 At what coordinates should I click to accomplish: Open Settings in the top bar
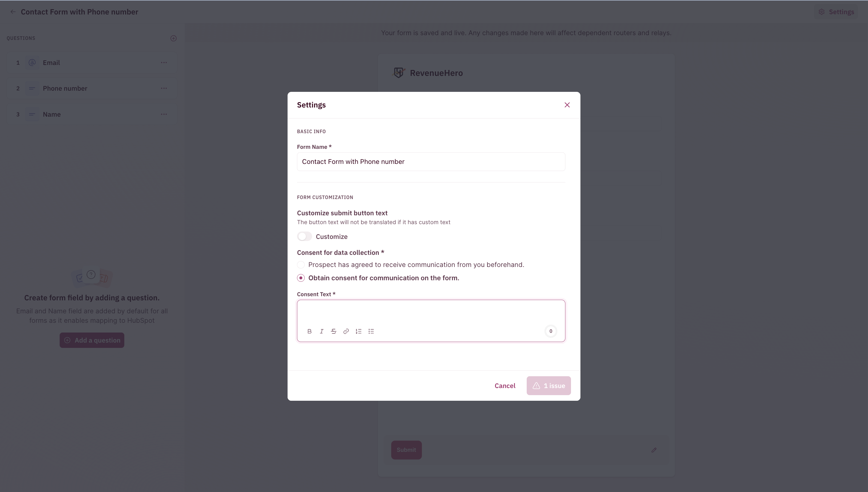click(836, 12)
